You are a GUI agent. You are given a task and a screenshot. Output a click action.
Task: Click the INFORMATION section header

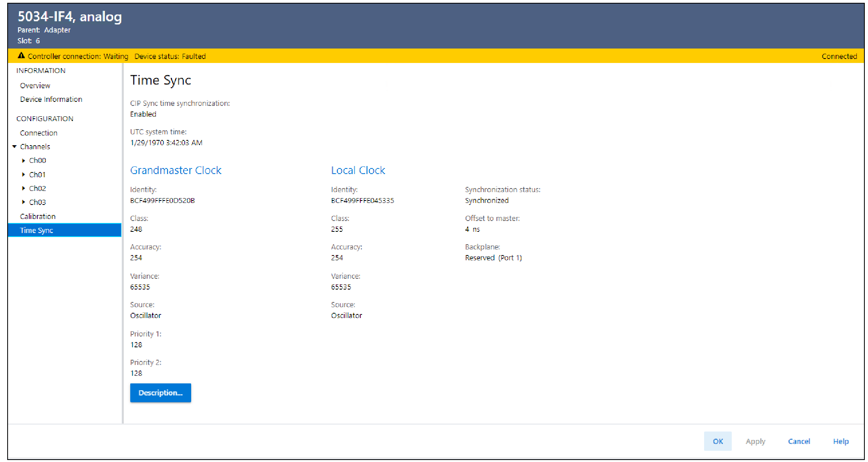(x=41, y=71)
